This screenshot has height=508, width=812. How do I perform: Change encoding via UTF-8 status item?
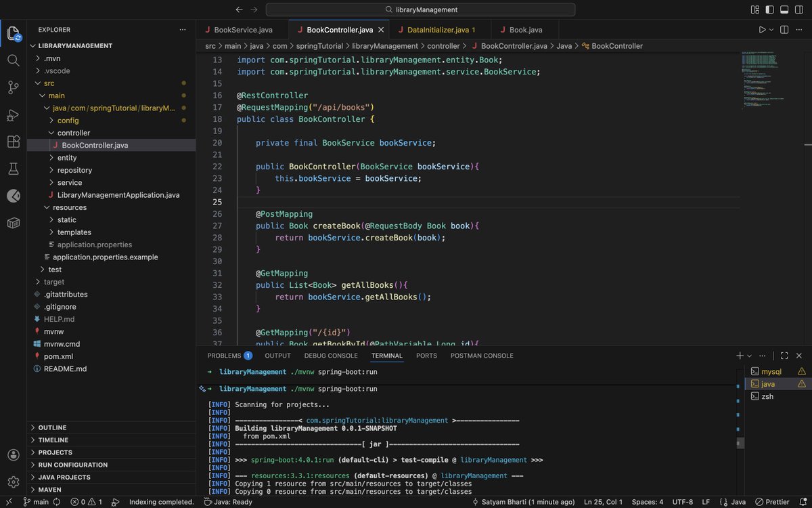[682, 502]
